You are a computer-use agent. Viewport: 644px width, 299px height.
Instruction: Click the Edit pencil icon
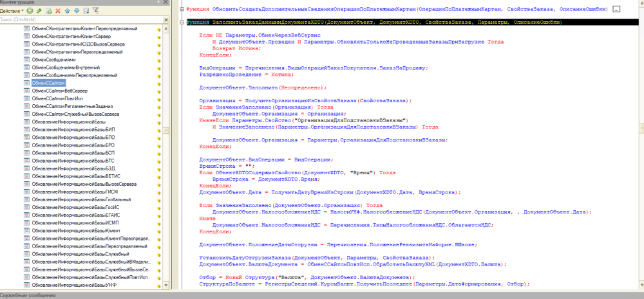(40, 11)
